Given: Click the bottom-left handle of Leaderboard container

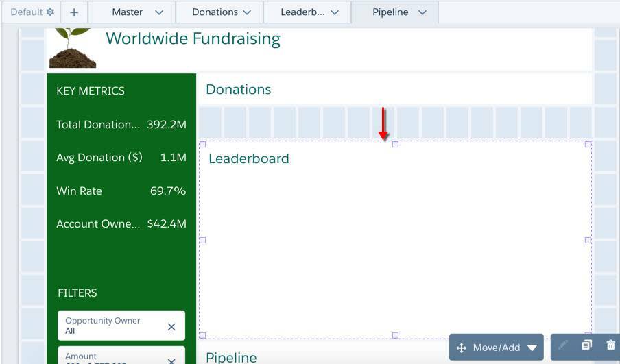Looking at the screenshot, I should click(x=202, y=335).
